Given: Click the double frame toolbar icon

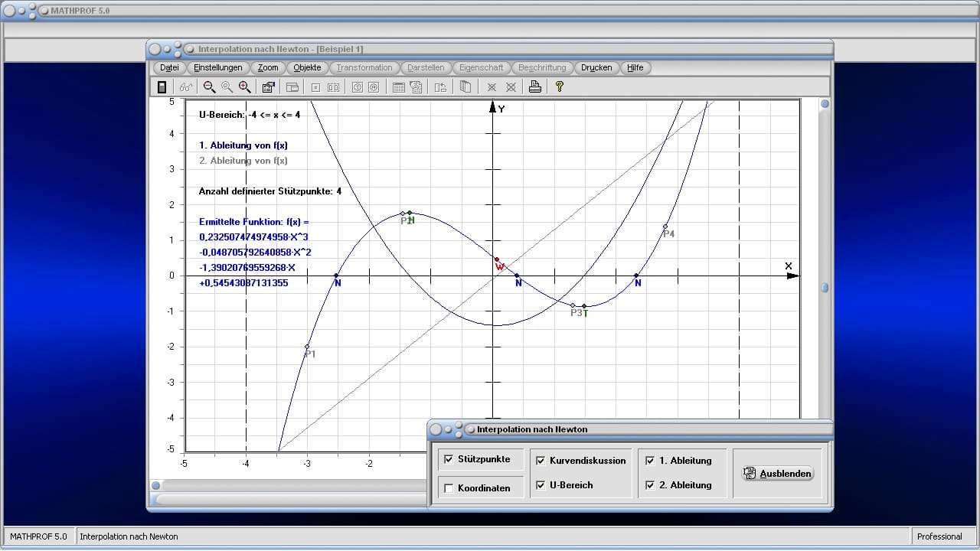Looking at the screenshot, I should (333, 87).
